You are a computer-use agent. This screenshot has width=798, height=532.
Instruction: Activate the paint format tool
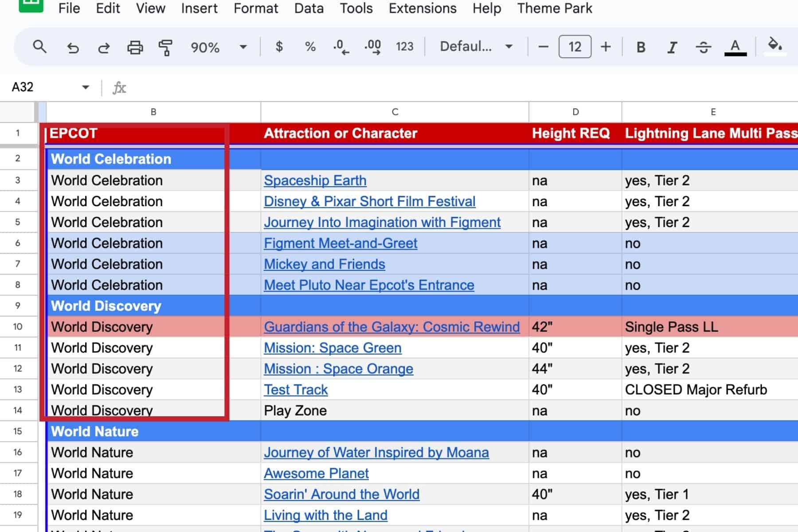click(x=165, y=47)
